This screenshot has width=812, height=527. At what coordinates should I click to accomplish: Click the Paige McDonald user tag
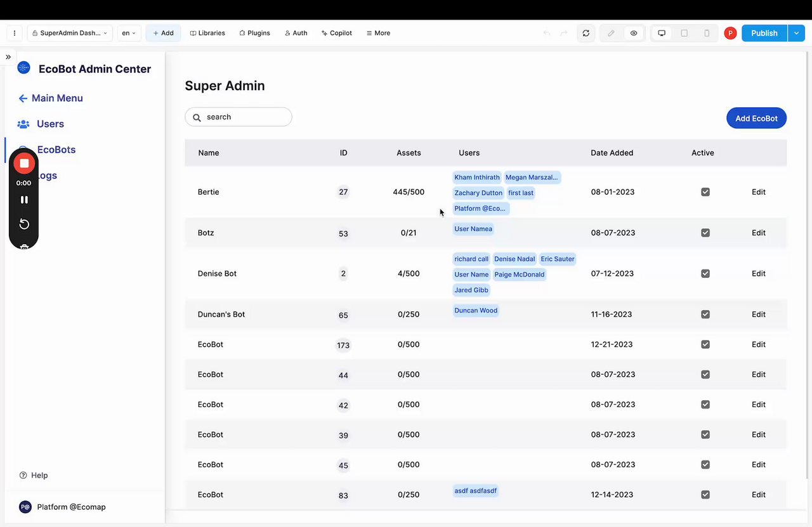[x=520, y=275]
